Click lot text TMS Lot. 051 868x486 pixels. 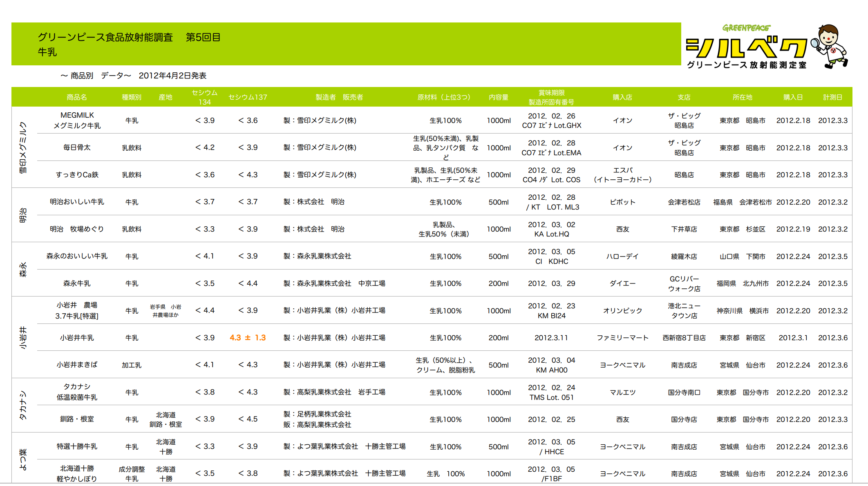[x=551, y=397]
